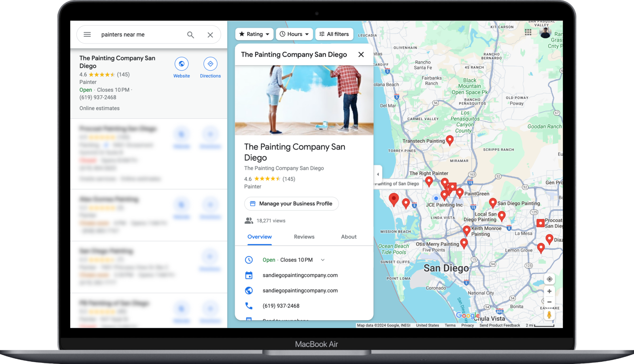Click Manage your Business Profile
Viewport: 634px width, 364px height.
[x=292, y=204]
